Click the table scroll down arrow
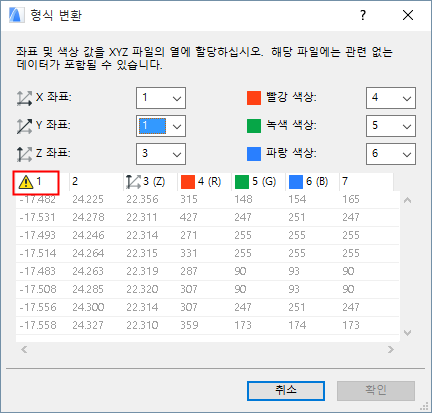 [x=407, y=332]
